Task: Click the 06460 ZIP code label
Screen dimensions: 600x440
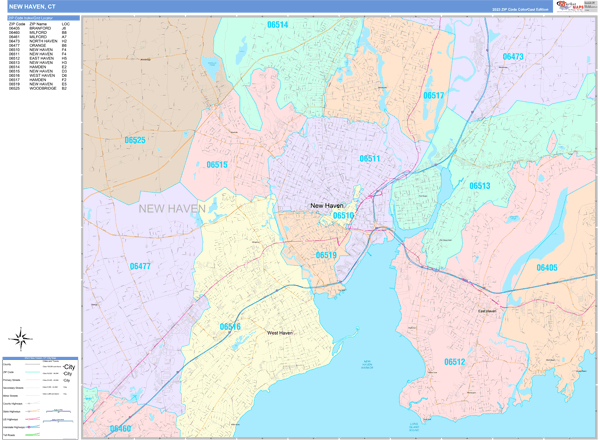Action: coord(120,429)
